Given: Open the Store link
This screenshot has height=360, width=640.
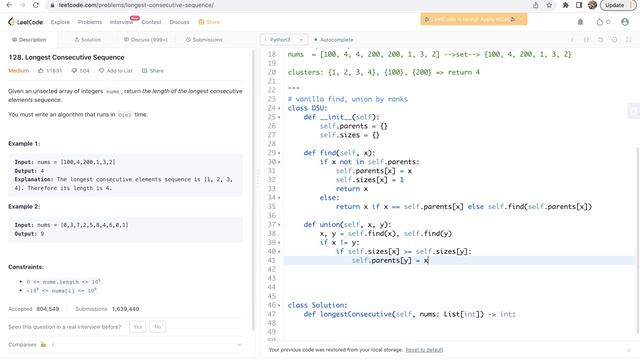Looking at the screenshot, I should tap(209, 22).
